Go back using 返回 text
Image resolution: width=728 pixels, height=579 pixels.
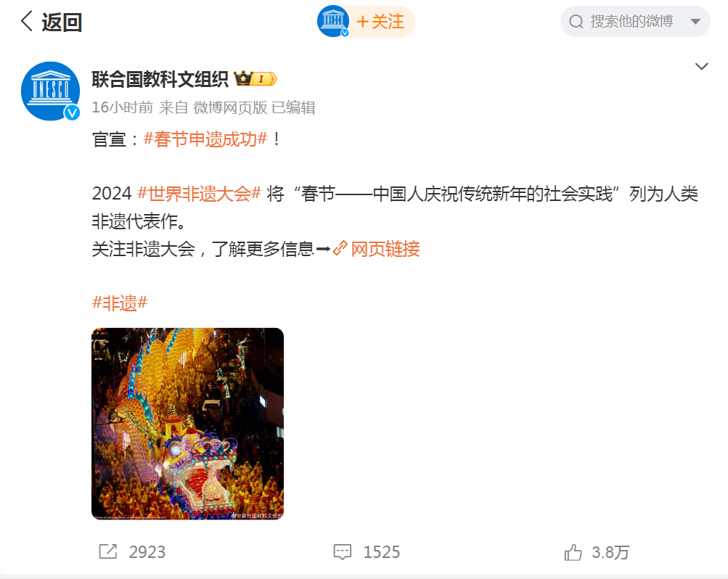[62, 22]
